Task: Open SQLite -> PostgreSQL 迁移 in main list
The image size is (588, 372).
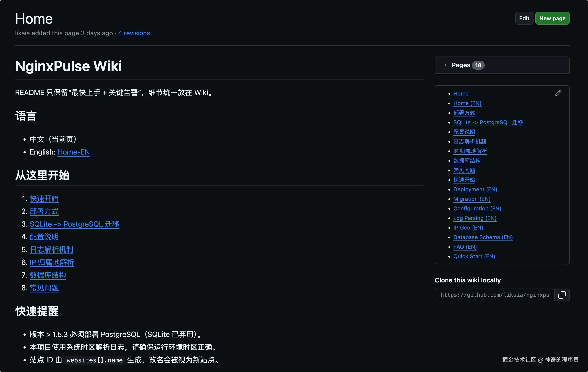Action: [74, 224]
